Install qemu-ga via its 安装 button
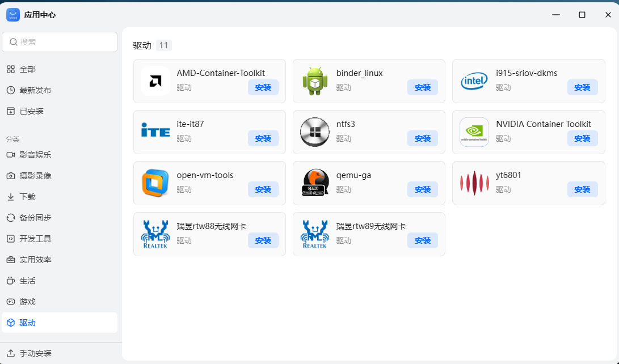619x364 pixels. pyautogui.click(x=422, y=190)
